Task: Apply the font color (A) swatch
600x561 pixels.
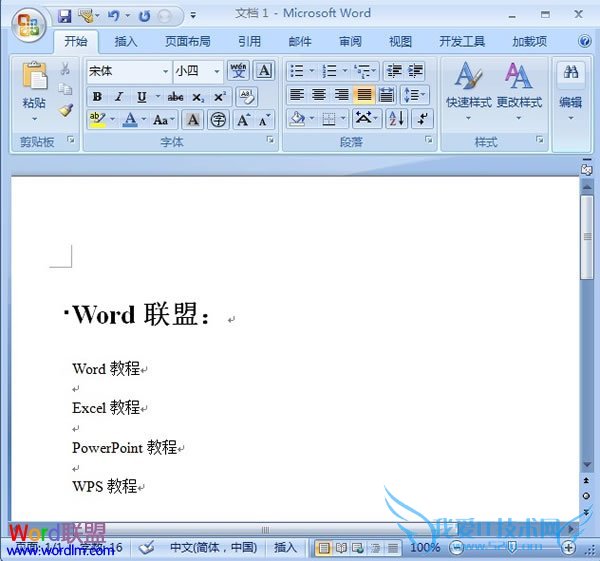Action: click(x=130, y=120)
